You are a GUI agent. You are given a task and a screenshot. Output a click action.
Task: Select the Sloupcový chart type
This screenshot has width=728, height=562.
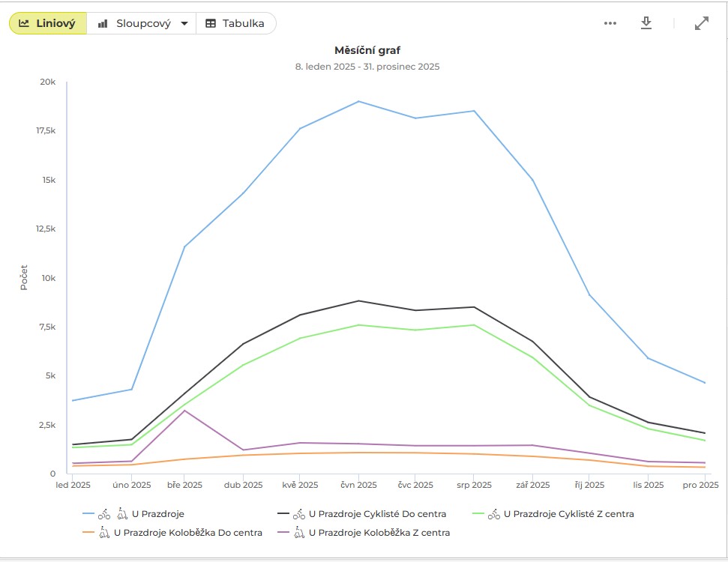[x=135, y=23]
